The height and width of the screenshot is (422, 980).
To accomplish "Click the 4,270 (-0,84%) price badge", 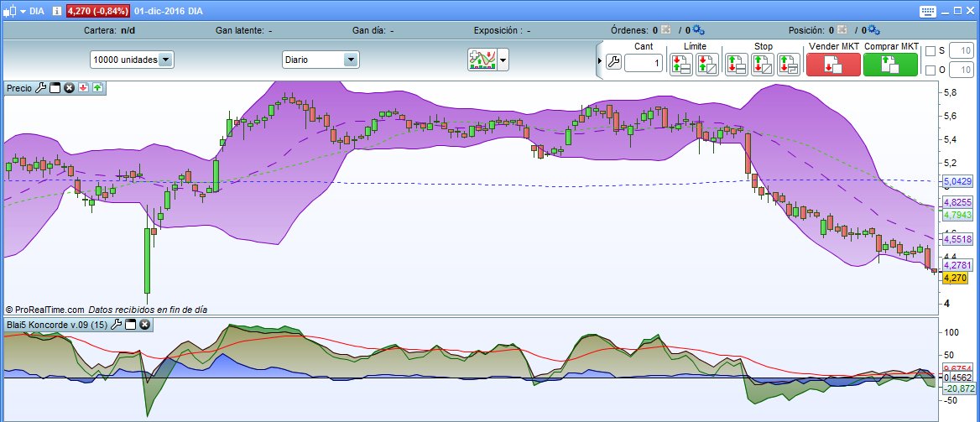I will 97,11.
